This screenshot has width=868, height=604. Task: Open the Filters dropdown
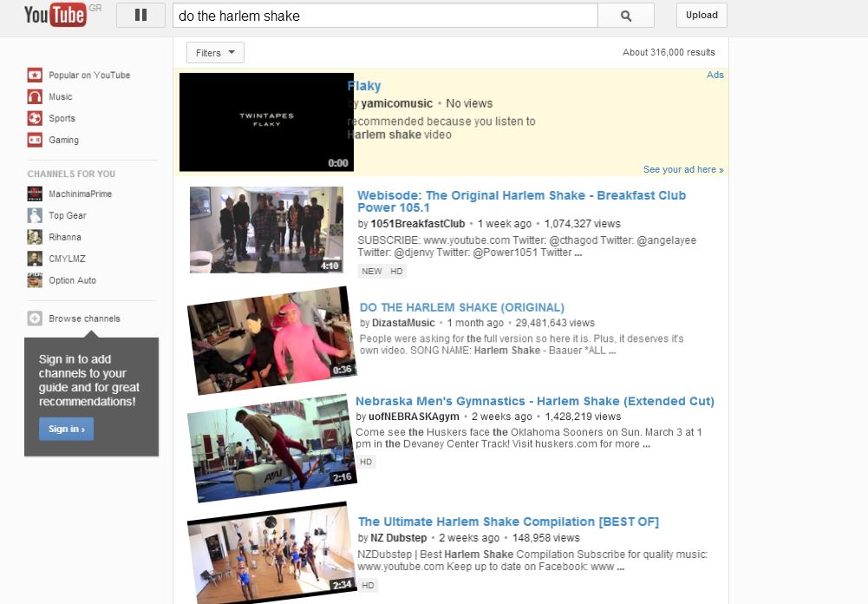[x=214, y=52]
